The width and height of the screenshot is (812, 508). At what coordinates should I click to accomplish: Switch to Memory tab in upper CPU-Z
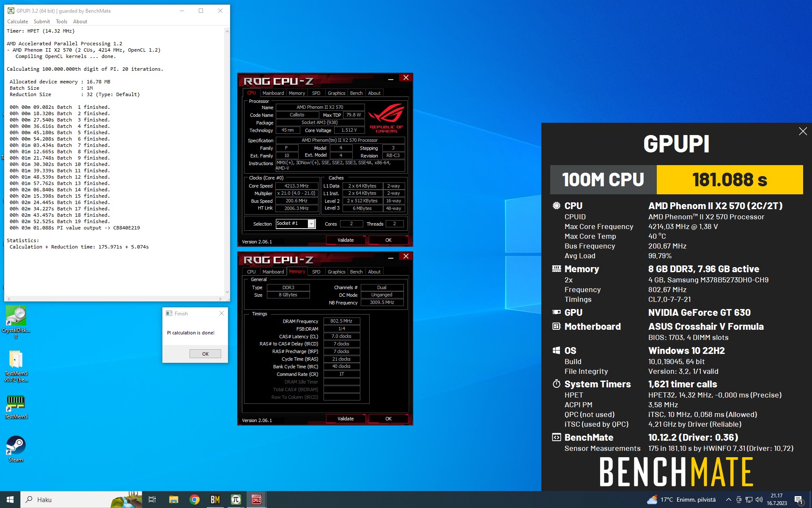(x=297, y=93)
